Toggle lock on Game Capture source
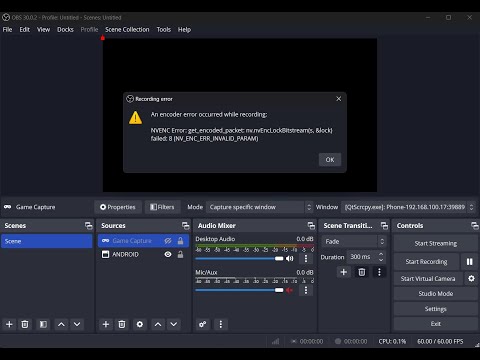 pyautogui.click(x=180, y=241)
